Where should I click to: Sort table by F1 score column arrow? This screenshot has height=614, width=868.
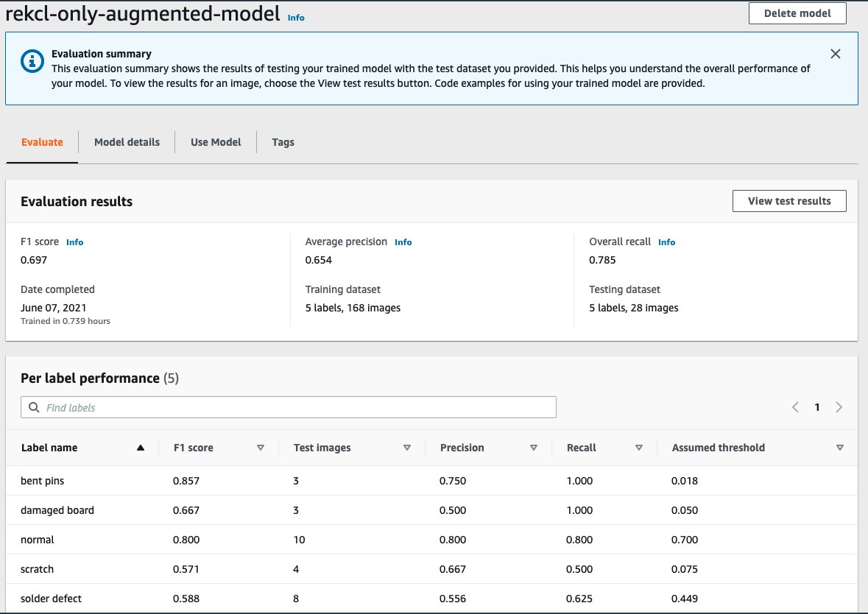(260, 448)
